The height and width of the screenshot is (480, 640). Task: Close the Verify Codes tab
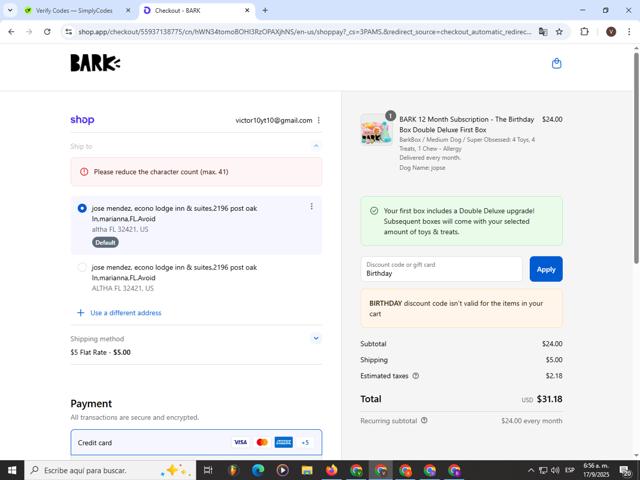[x=128, y=11]
